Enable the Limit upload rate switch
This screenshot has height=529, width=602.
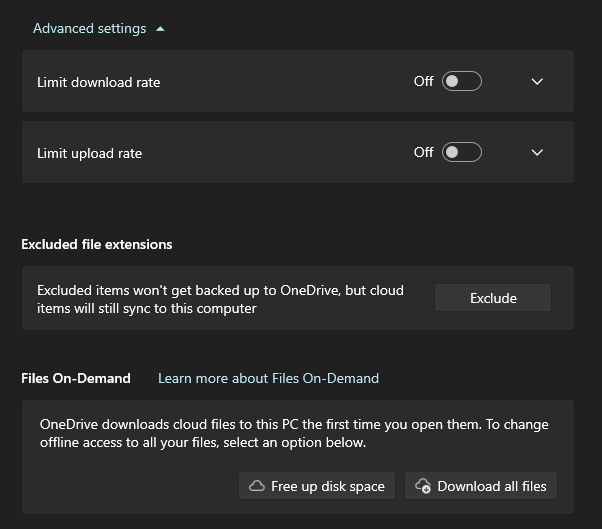click(462, 152)
